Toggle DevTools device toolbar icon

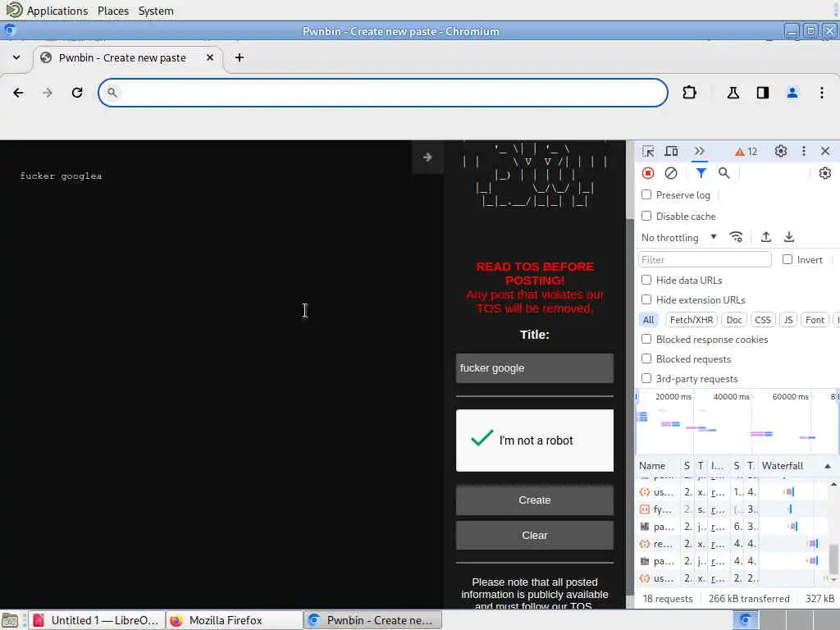click(671, 152)
